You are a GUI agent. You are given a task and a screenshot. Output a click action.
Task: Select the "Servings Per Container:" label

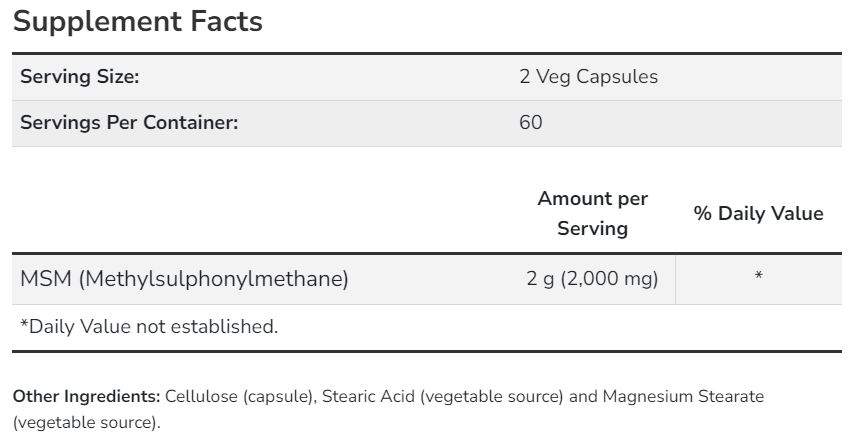coord(129,123)
